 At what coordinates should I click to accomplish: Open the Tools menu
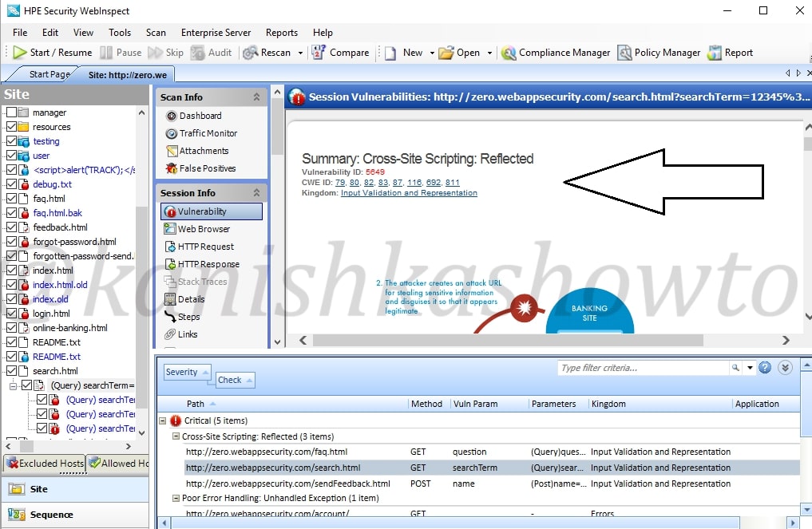tap(120, 33)
